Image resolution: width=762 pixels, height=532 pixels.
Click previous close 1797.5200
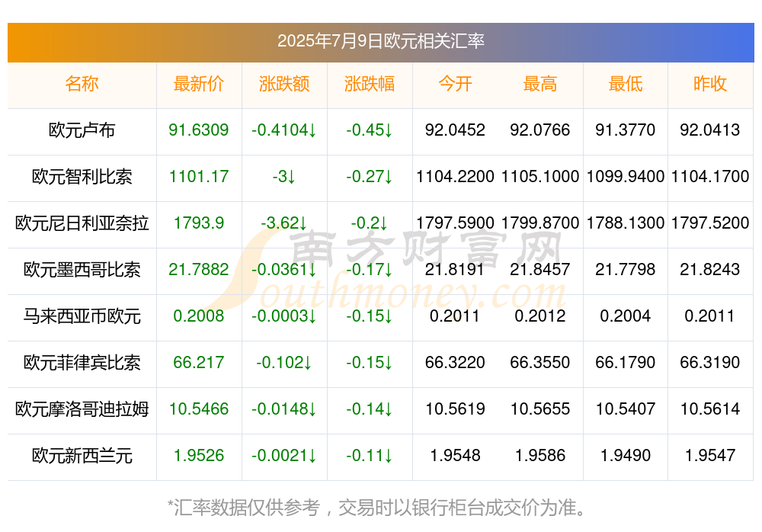click(710, 223)
